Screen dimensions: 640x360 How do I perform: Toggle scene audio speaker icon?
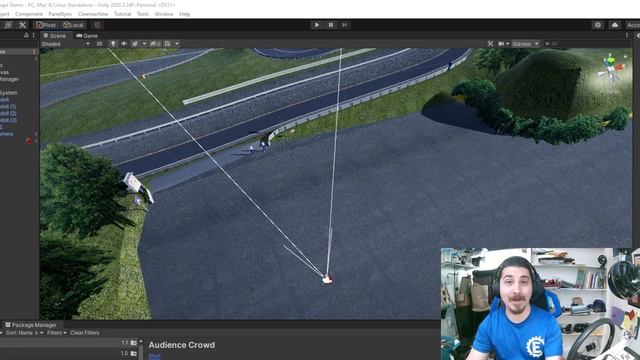pos(124,44)
